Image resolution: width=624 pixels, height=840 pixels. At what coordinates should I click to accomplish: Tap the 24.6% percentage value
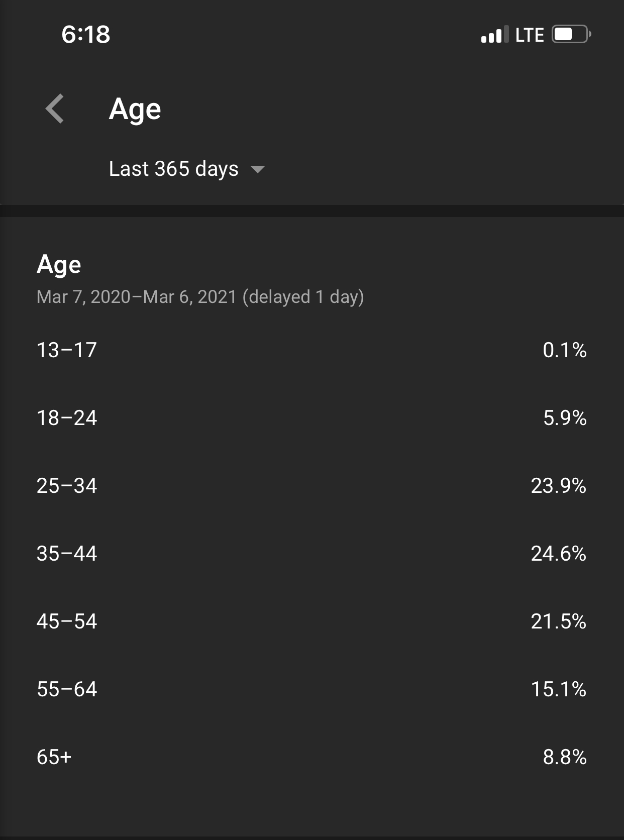coord(558,553)
